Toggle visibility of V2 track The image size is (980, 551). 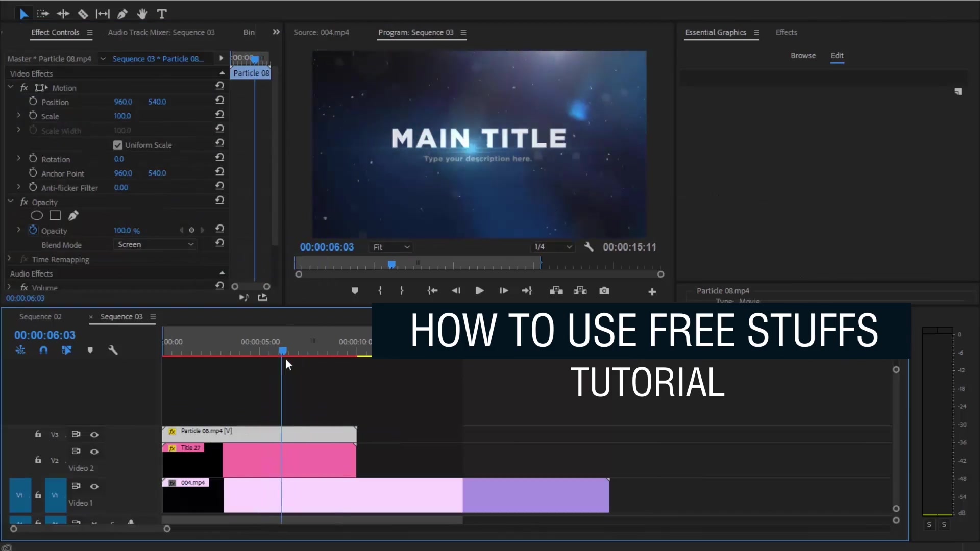(x=94, y=451)
